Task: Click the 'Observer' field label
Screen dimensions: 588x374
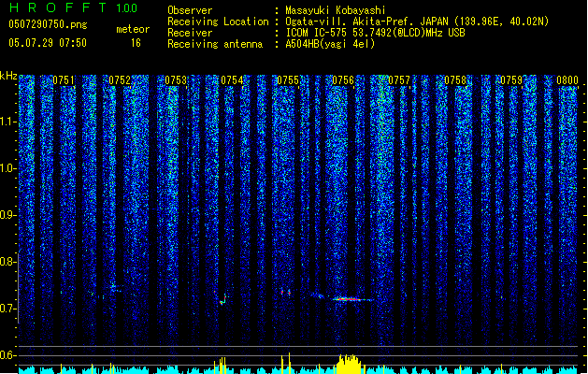Action: (190, 10)
